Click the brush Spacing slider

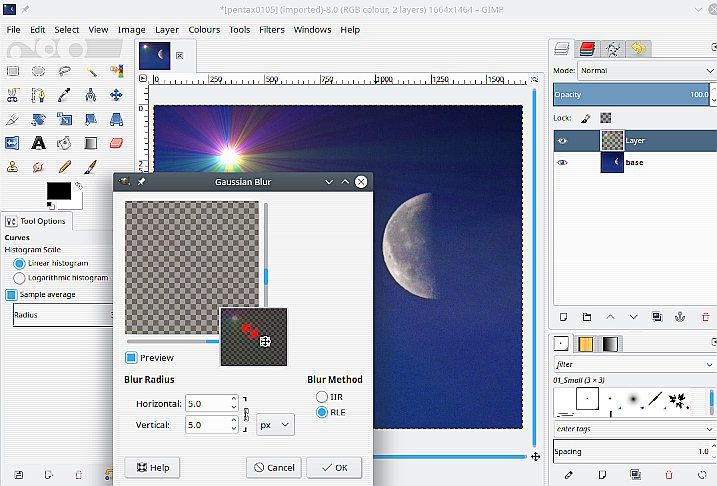[631, 451]
